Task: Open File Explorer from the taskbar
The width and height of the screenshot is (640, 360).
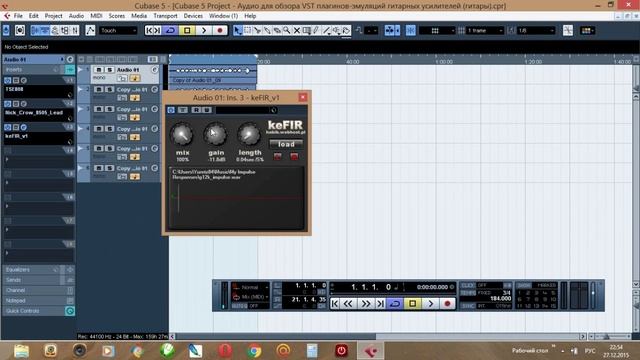Action: [21, 351]
